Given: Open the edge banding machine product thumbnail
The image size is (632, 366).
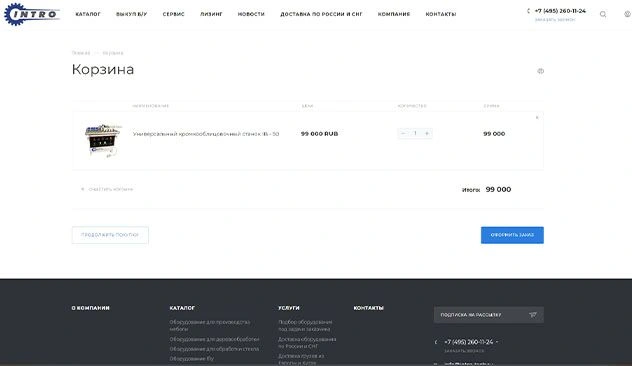Looking at the screenshot, I should click(x=103, y=140).
